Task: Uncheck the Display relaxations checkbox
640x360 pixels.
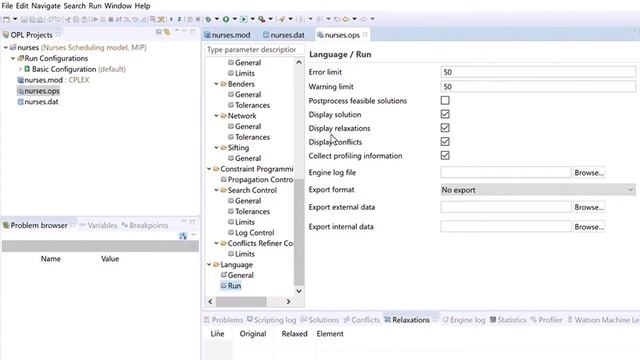Action: click(445, 128)
